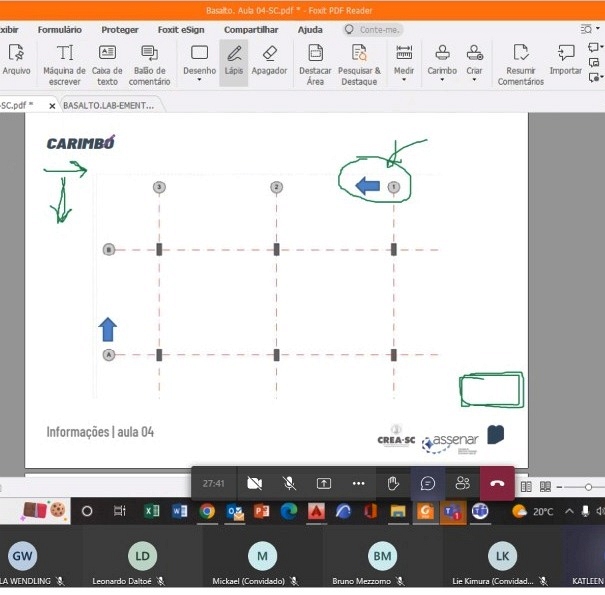Select the Balão de comentário tool
Viewport: 605px width, 595px height.
click(149, 64)
